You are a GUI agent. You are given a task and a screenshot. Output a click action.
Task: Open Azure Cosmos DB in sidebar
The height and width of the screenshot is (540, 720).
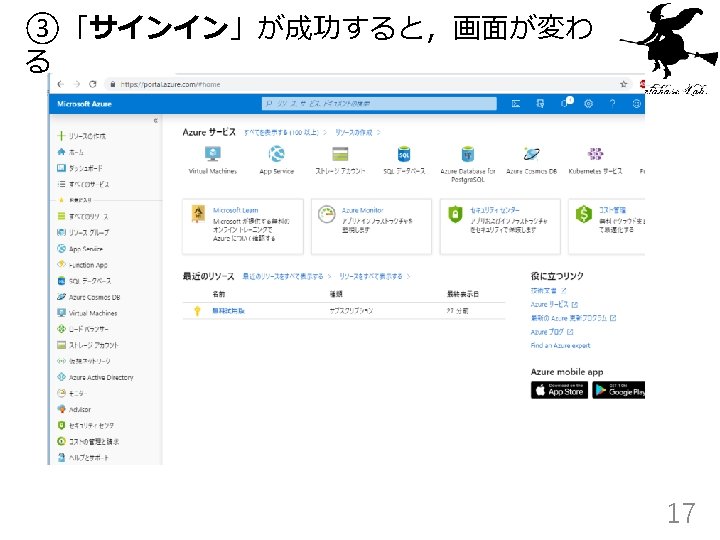click(88, 297)
